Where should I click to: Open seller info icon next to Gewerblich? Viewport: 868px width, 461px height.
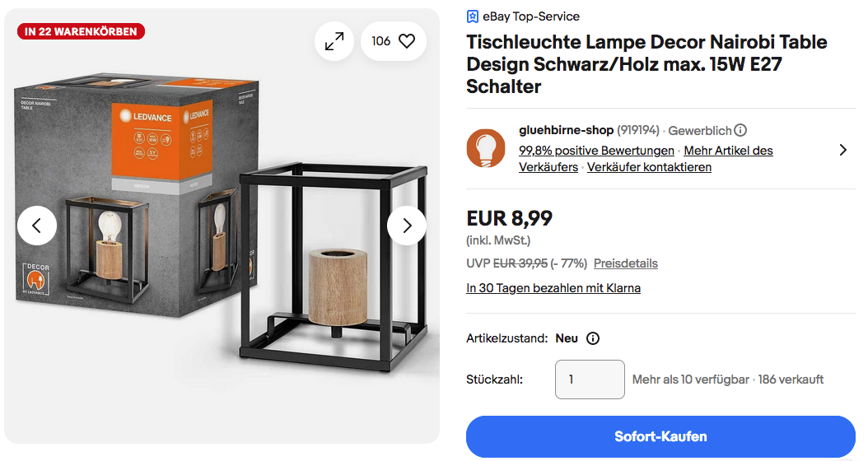pyautogui.click(x=740, y=130)
